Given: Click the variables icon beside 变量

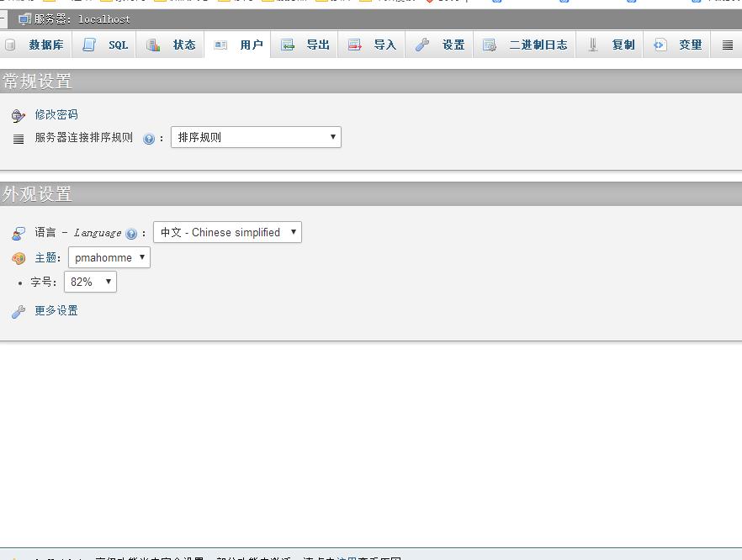Looking at the screenshot, I should pyautogui.click(x=660, y=45).
